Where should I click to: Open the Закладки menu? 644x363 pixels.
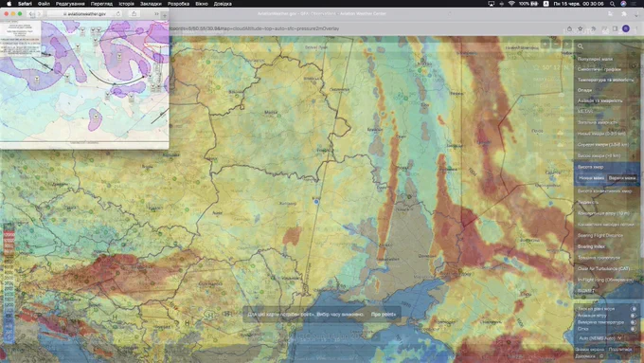coord(151,4)
